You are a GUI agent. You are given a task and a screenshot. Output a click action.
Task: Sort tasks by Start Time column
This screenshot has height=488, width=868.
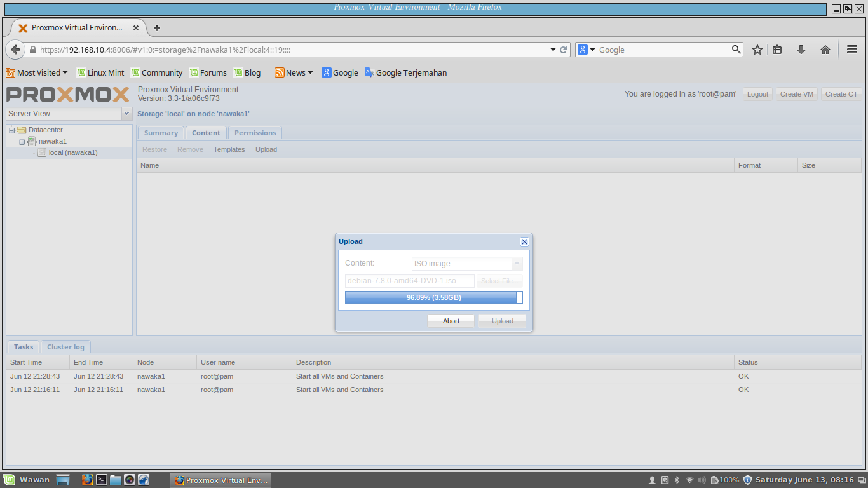pyautogui.click(x=38, y=362)
